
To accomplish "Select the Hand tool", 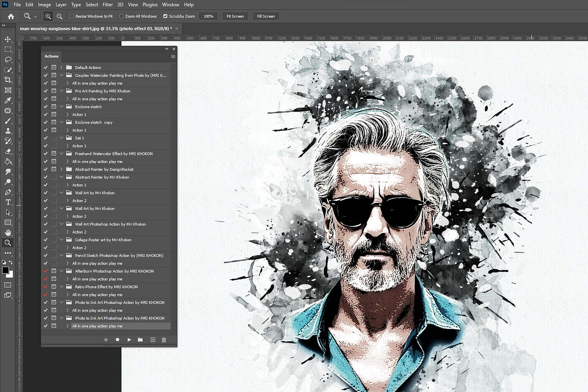I will coord(8,232).
